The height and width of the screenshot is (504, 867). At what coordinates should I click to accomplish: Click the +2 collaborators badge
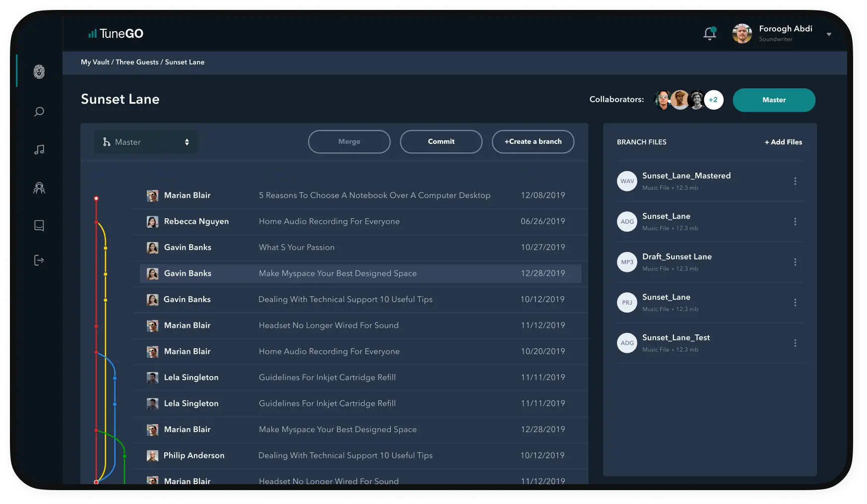click(714, 100)
